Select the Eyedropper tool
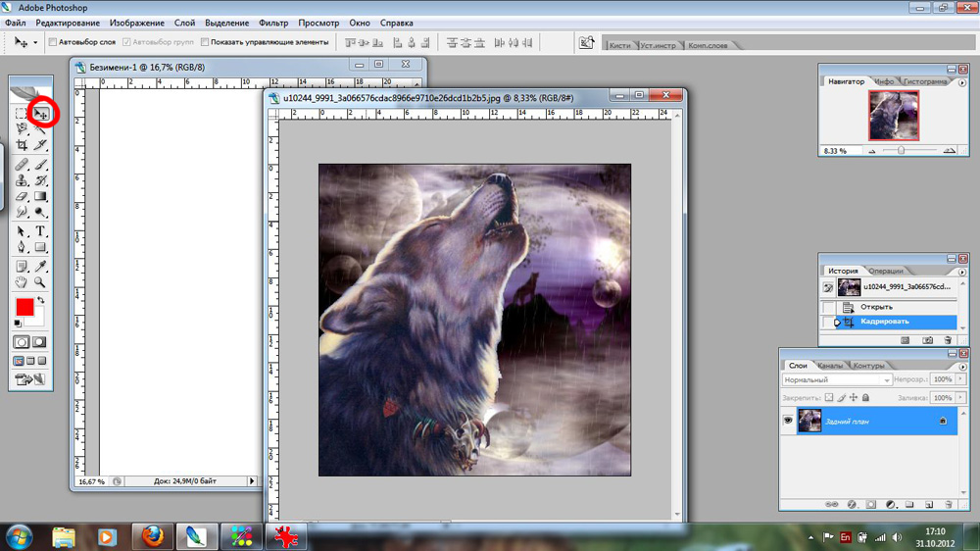 tap(40, 267)
